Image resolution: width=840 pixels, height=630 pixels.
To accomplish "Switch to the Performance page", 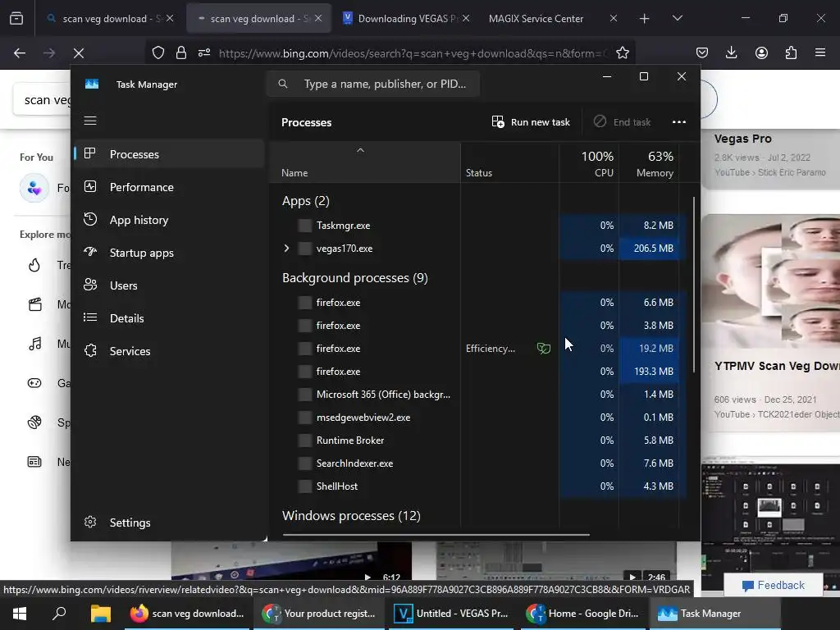I will click(169, 187).
